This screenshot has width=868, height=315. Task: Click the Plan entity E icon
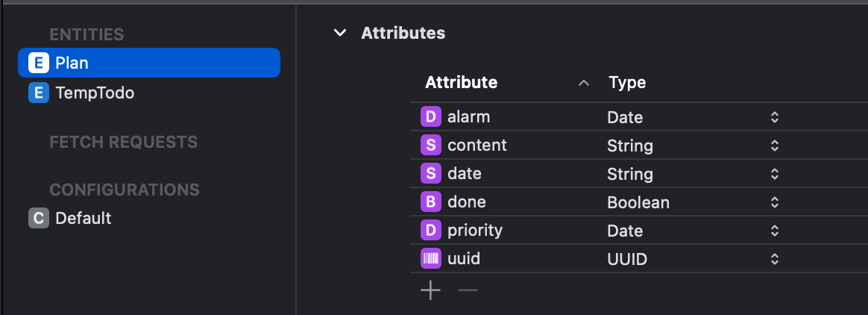(x=38, y=63)
